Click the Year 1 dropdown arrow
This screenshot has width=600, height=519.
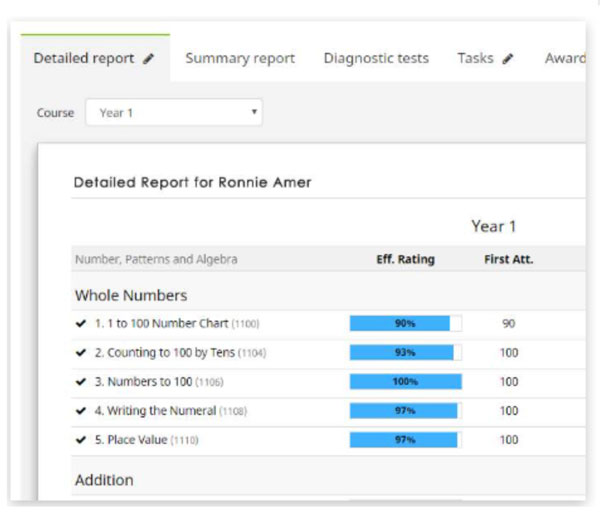pos(255,113)
